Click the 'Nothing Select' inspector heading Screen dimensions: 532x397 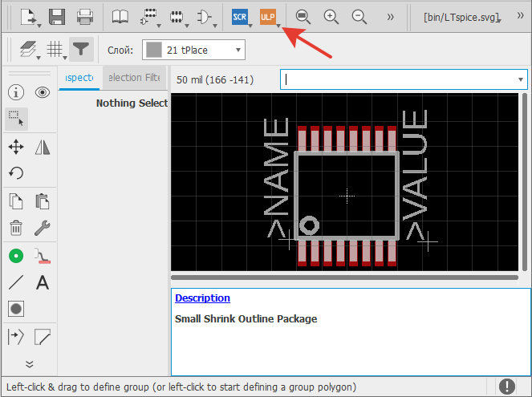[x=132, y=103]
